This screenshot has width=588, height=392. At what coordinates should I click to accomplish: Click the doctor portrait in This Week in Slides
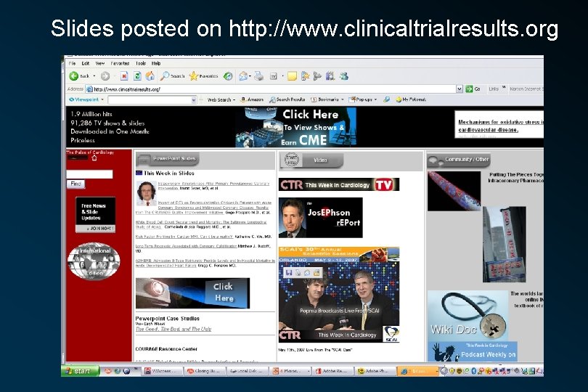click(x=146, y=193)
